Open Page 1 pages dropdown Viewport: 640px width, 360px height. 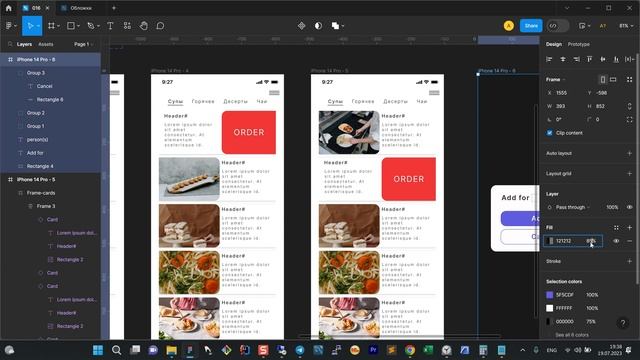pyautogui.click(x=84, y=44)
